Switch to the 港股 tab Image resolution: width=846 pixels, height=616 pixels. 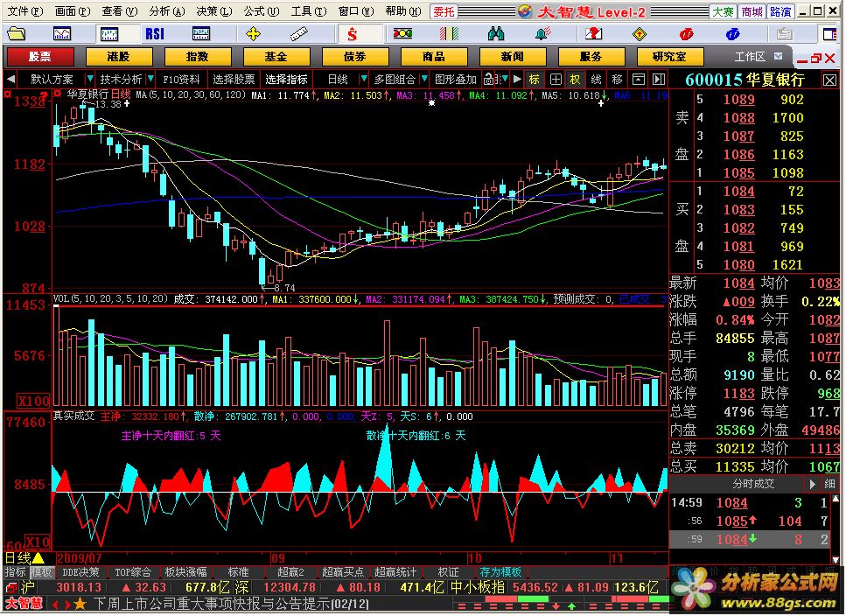click(x=119, y=56)
